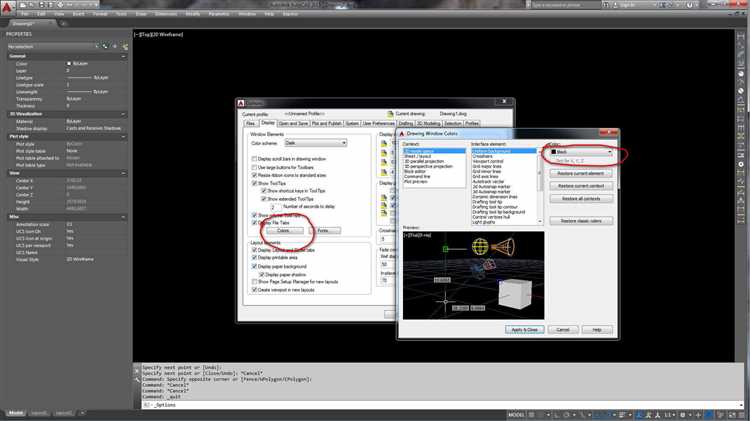Open the Color dropdown showing Black
This screenshot has width=750, height=421.
[581, 152]
